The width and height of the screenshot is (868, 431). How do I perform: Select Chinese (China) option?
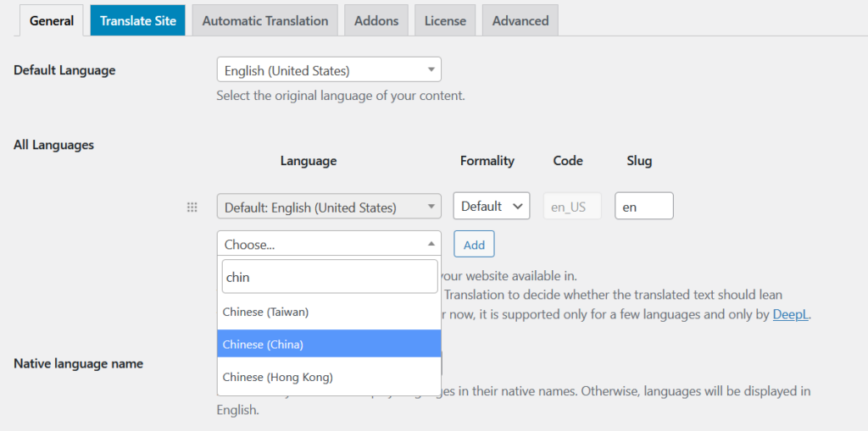pyautogui.click(x=329, y=344)
